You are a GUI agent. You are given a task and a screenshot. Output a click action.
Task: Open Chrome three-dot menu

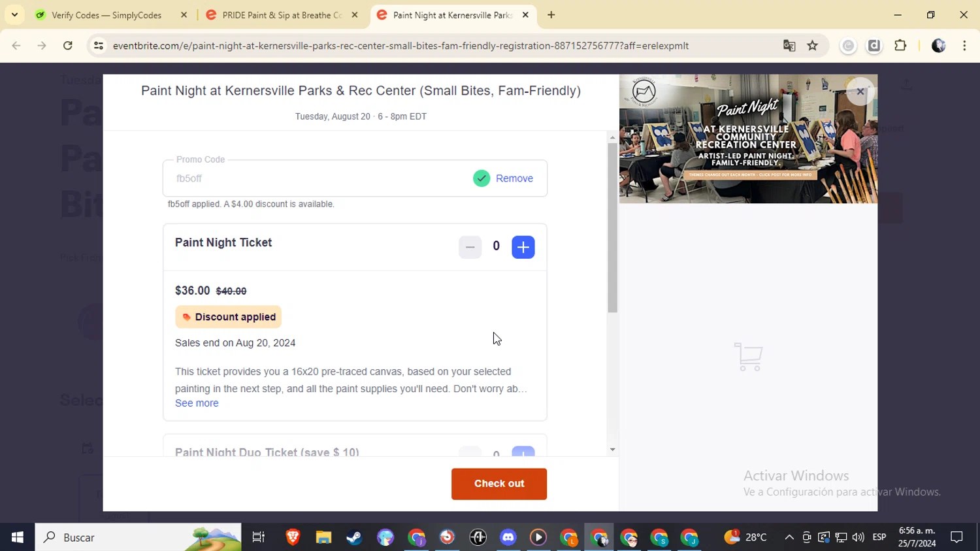coord(964,46)
